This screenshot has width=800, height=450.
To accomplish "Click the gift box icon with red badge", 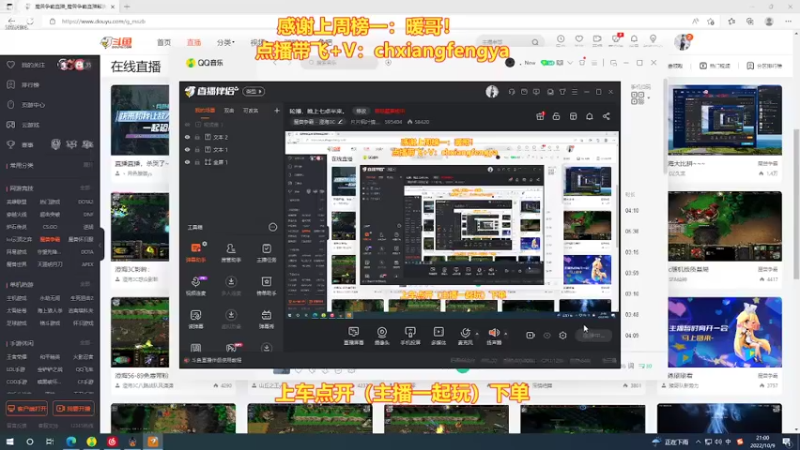I will coord(540,116).
